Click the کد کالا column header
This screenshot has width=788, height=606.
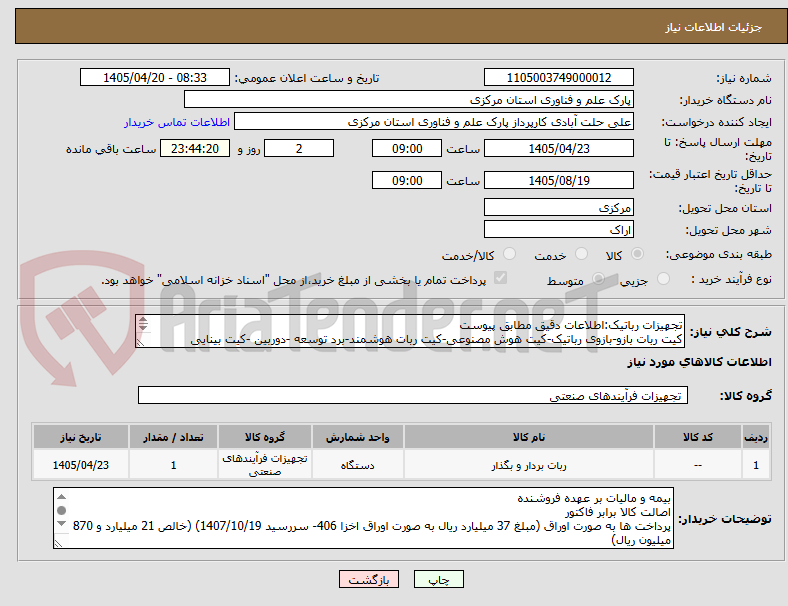click(x=698, y=437)
